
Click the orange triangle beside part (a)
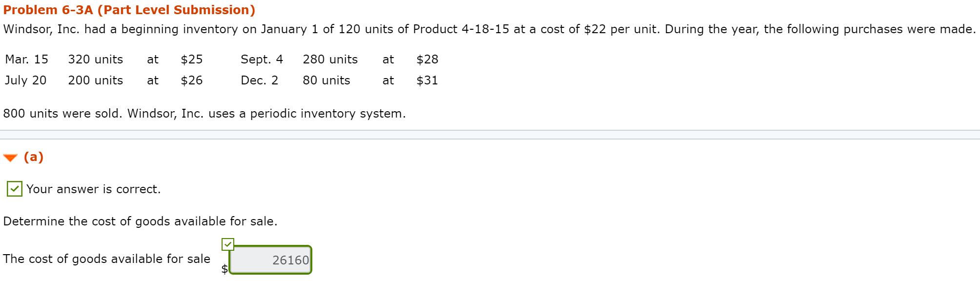pyautogui.click(x=10, y=157)
